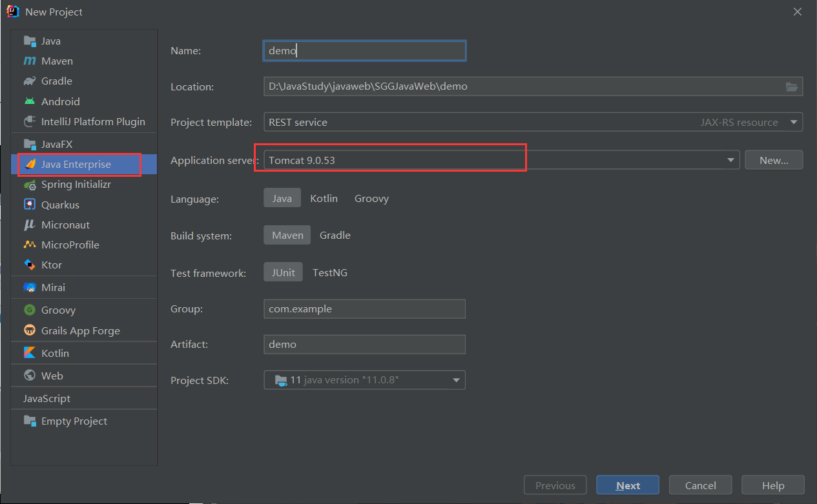
Task: Choose Maven as build system
Action: 287,235
